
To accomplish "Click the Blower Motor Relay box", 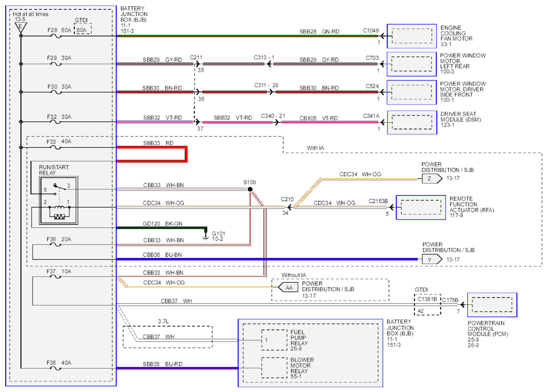I will [x=274, y=368].
